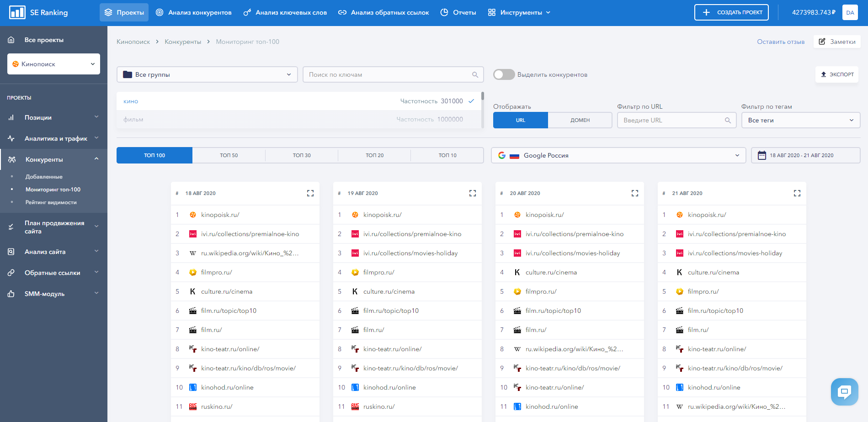The height and width of the screenshot is (422, 868).
Task: Toggle the Выделить конкурентов switch
Action: (504, 74)
